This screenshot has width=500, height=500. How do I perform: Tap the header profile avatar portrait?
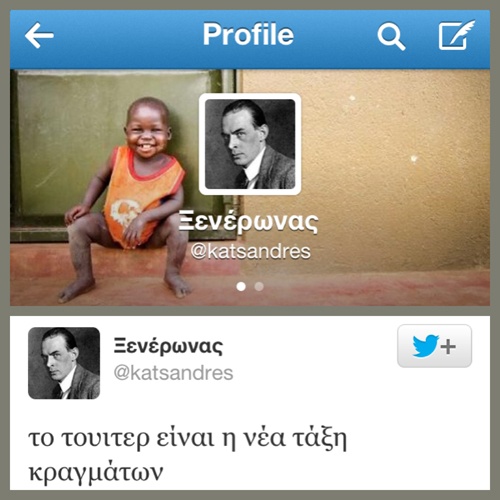250,144
